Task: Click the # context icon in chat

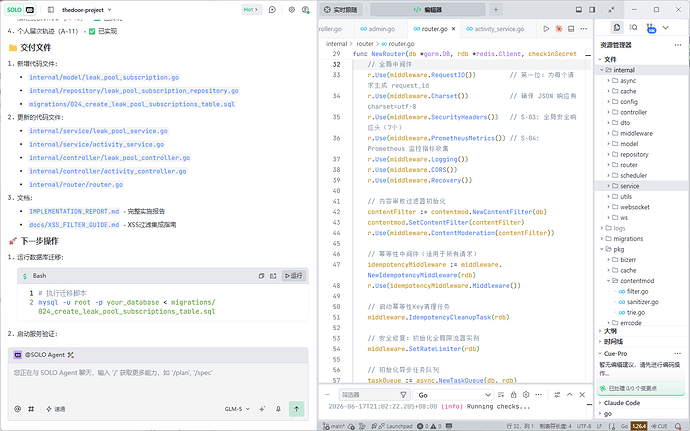Action: [x=31, y=409]
